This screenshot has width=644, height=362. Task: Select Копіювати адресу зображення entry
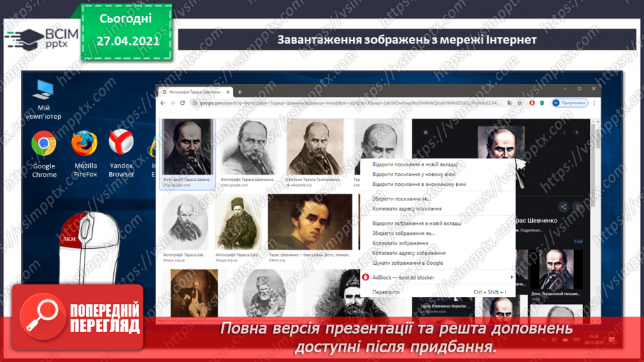click(438, 253)
